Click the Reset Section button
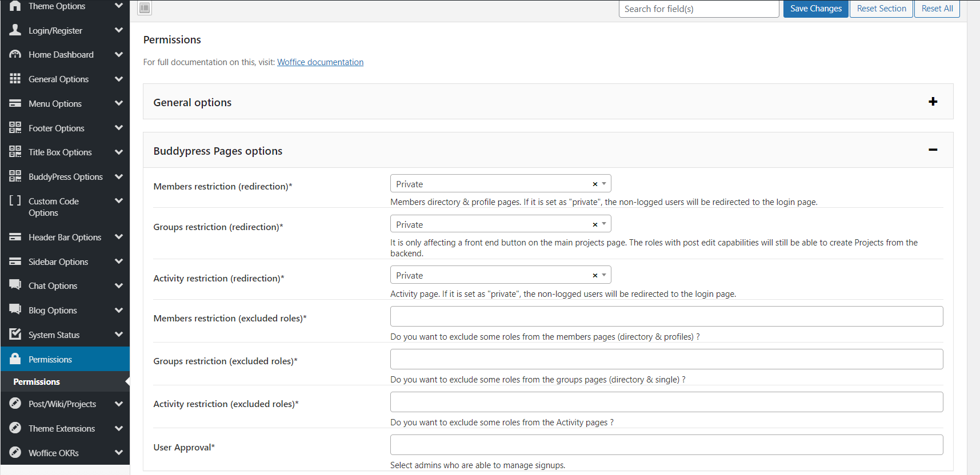The height and width of the screenshot is (475, 980). 881,9
